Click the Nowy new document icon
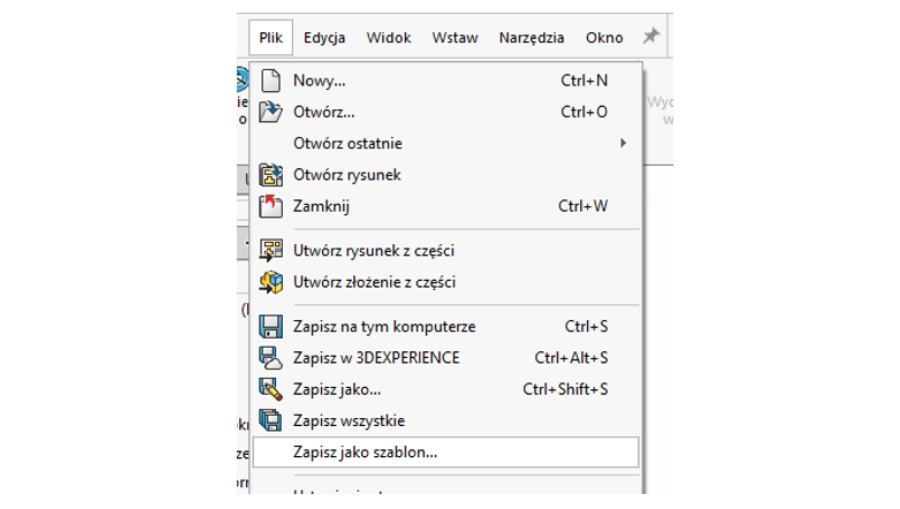 270,80
